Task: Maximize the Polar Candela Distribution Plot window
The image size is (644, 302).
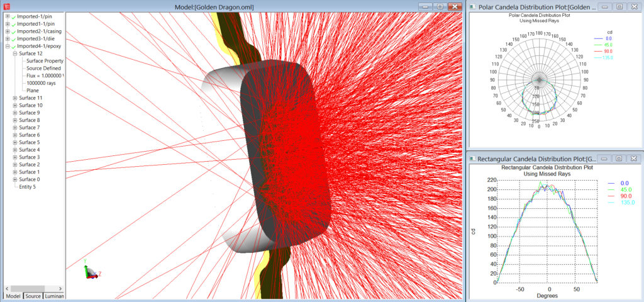Action: pyautogui.click(x=619, y=6)
